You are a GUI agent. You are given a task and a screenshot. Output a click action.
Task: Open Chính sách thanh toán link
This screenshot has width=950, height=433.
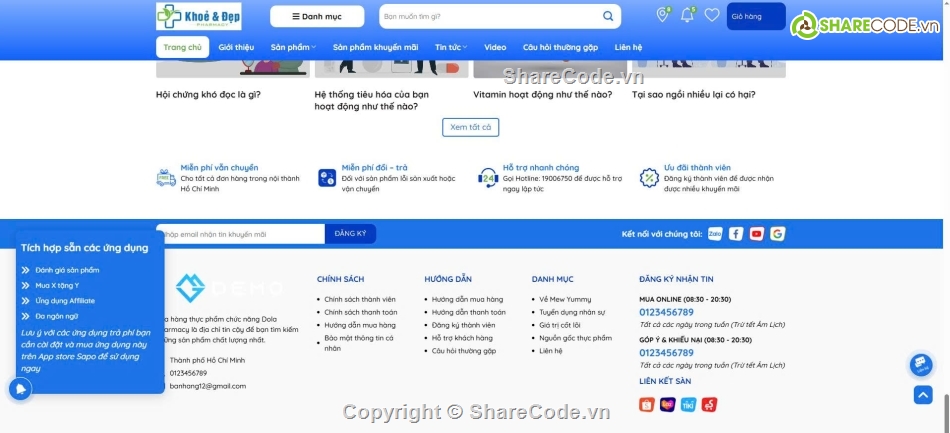click(x=361, y=312)
